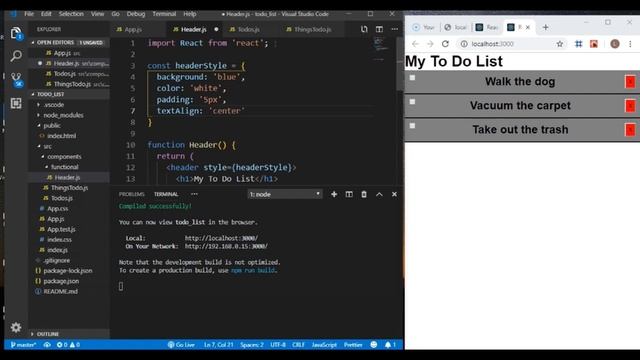Open the File menu
This screenshot has width=640, height=360.
29,14
